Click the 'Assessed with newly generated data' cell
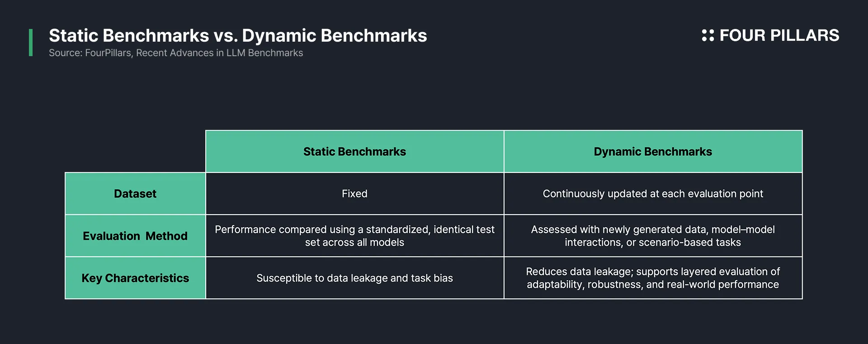This screenshot has height=344, width=868. (x=653, y=236)
